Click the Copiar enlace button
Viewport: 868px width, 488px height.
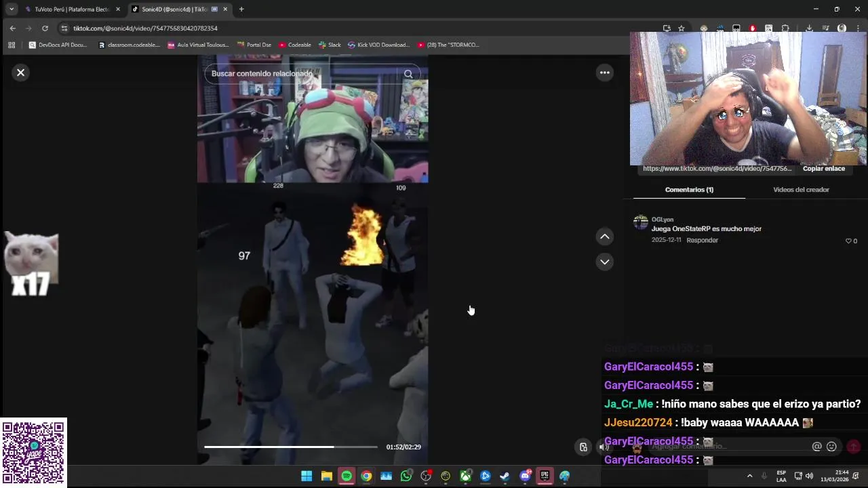(x=823, y=168)
